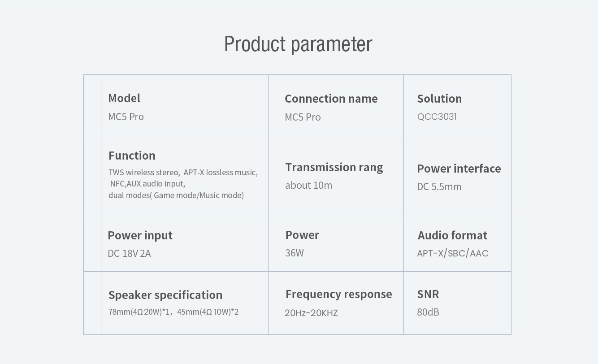The height and width of the screenshot is (364, 598).
Task: Click the DC 18V 2A value
Action: click(129, 253)
